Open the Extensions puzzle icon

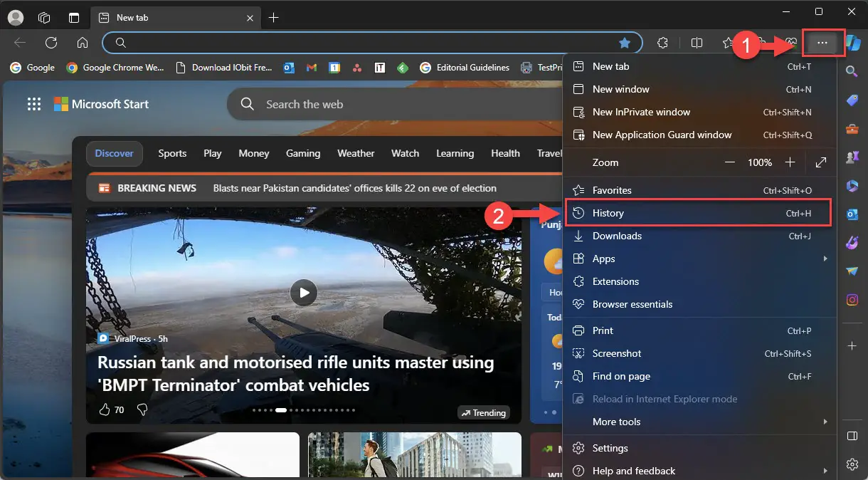click(x=662, y=43)
